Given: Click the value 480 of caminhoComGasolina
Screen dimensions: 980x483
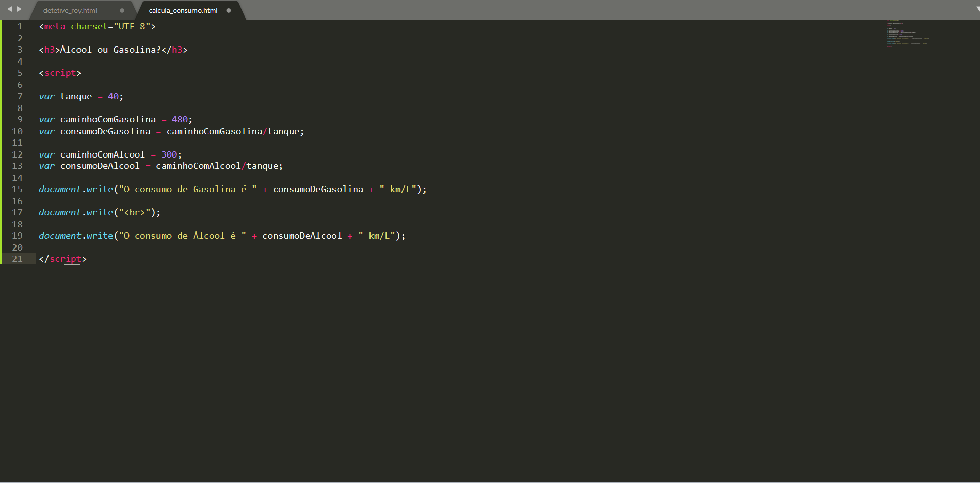Looking at the screenshot, I should 180,119.
